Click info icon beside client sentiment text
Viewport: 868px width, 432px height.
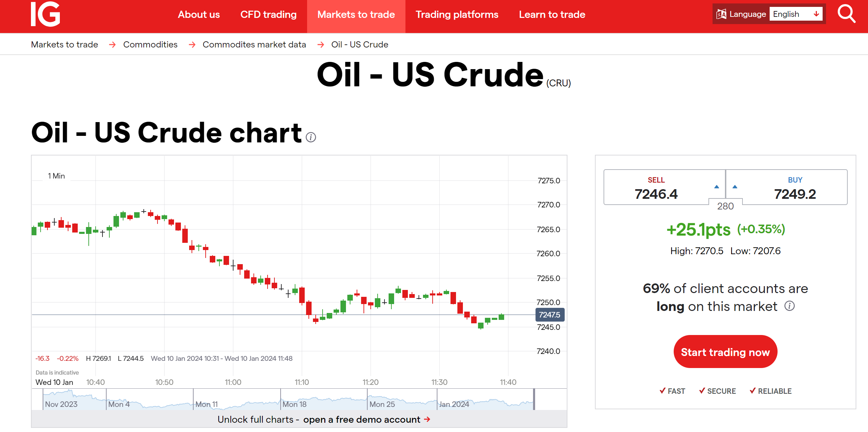pos(790,306)
